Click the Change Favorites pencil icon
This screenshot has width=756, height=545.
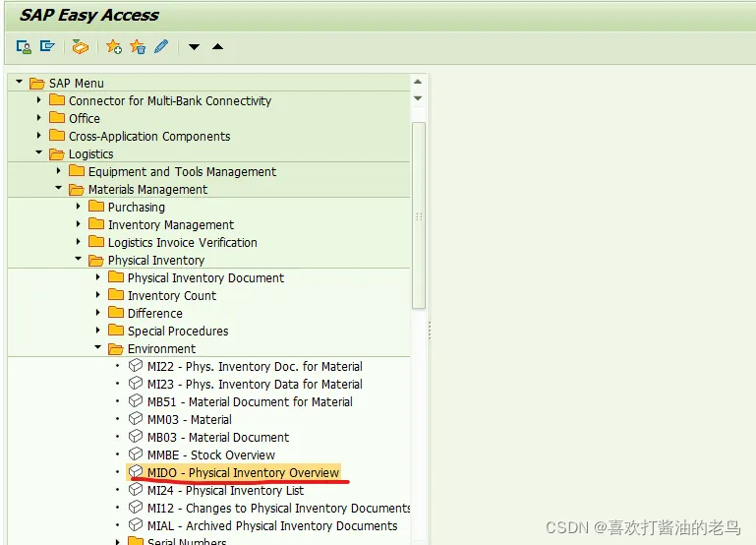tap(161, 46)
